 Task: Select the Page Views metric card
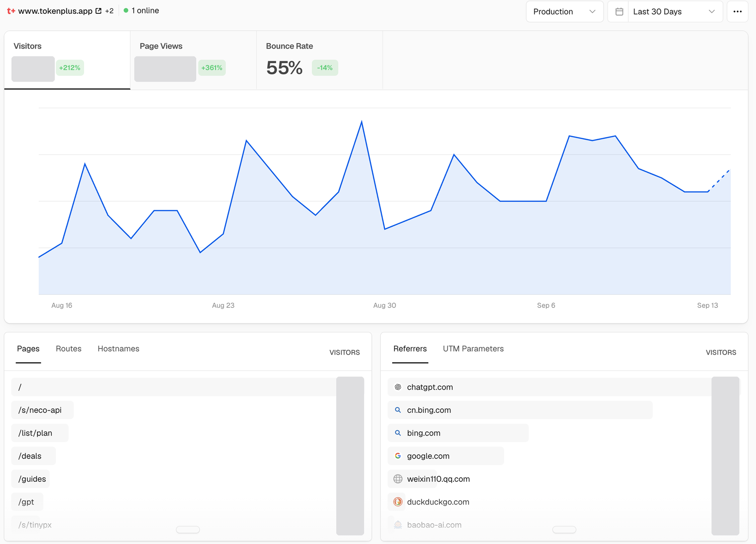pyautogui.click(x=193, y=60)
